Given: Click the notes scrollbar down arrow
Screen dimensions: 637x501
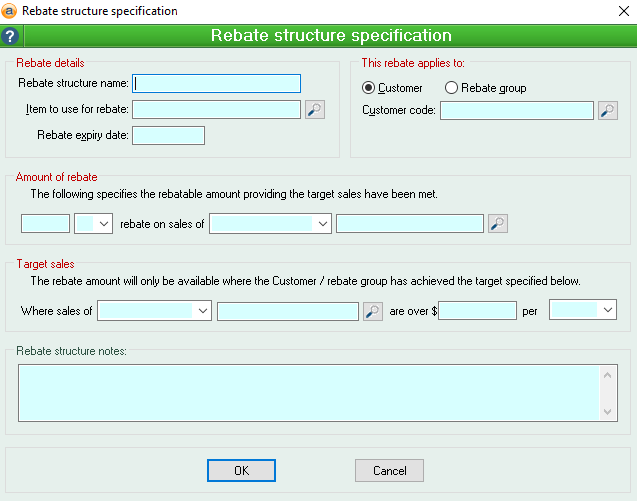Looking at the screenshot, I should tap(609, 412).
